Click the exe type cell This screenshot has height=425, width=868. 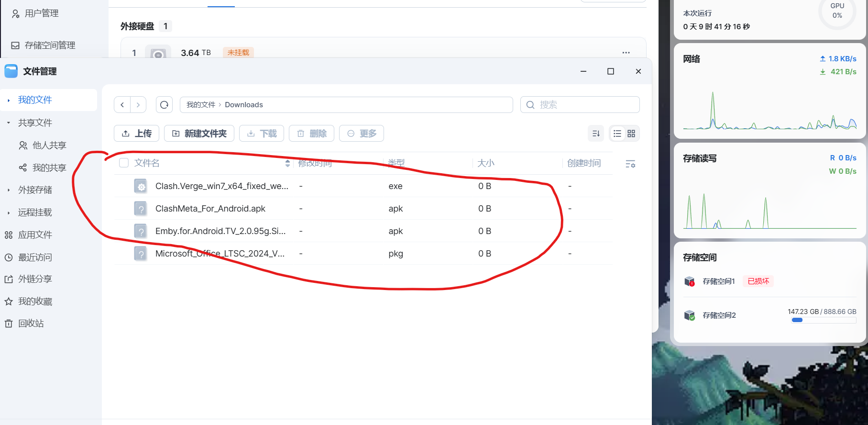396,186
